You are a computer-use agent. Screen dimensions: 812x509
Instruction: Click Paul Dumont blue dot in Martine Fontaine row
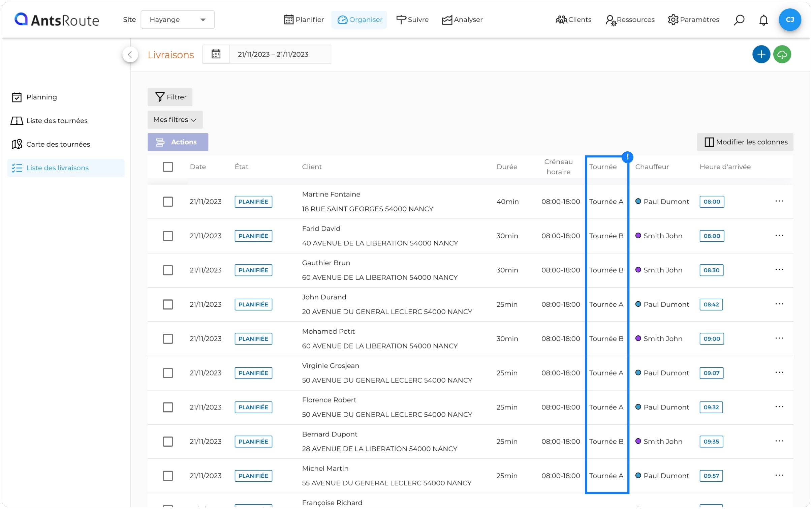[638, 201]
